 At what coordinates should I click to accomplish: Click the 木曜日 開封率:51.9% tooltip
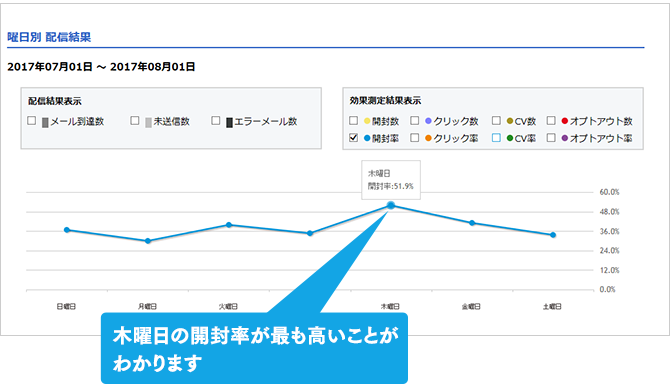click(x=391, y=180)
